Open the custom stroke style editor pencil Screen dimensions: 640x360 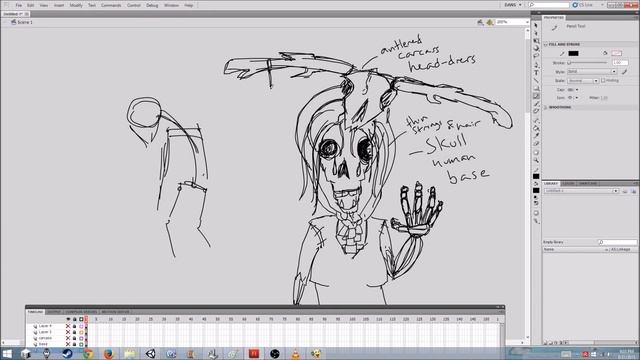(x=624, y=71)
